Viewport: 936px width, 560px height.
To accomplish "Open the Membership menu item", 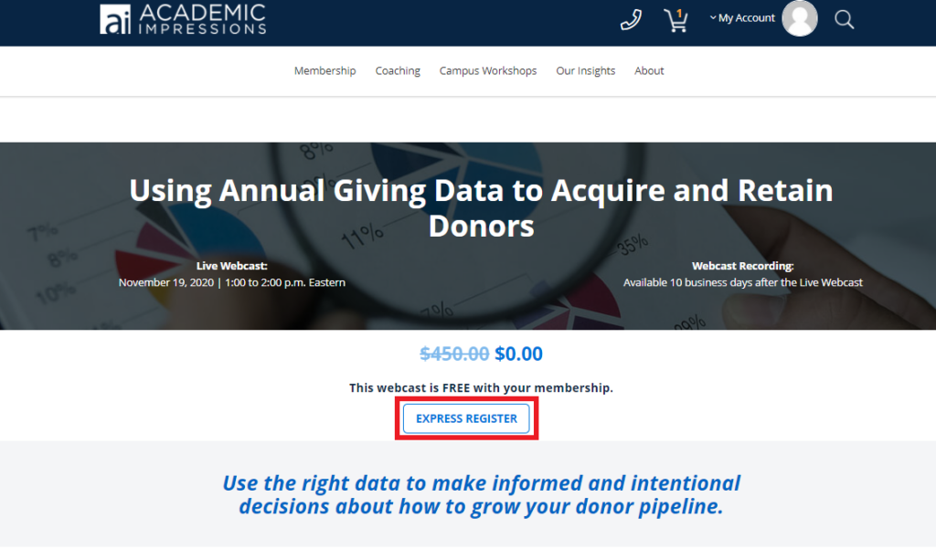I will tap(324, 70).
